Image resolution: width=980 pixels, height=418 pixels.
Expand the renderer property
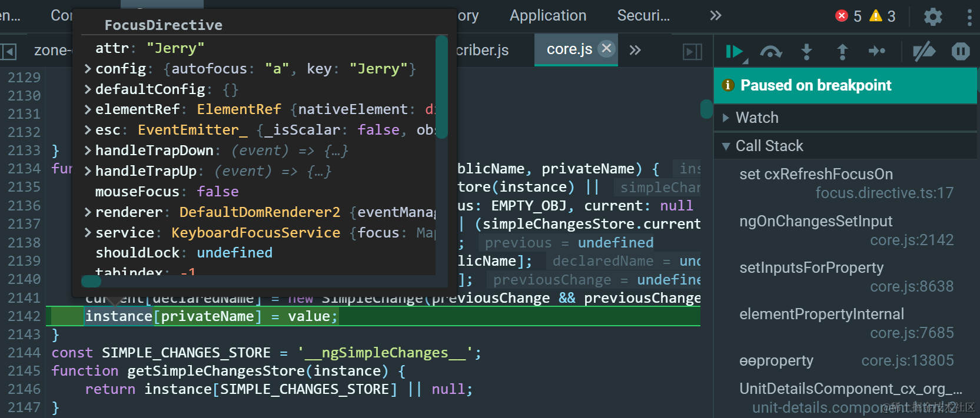pos(88,212)
